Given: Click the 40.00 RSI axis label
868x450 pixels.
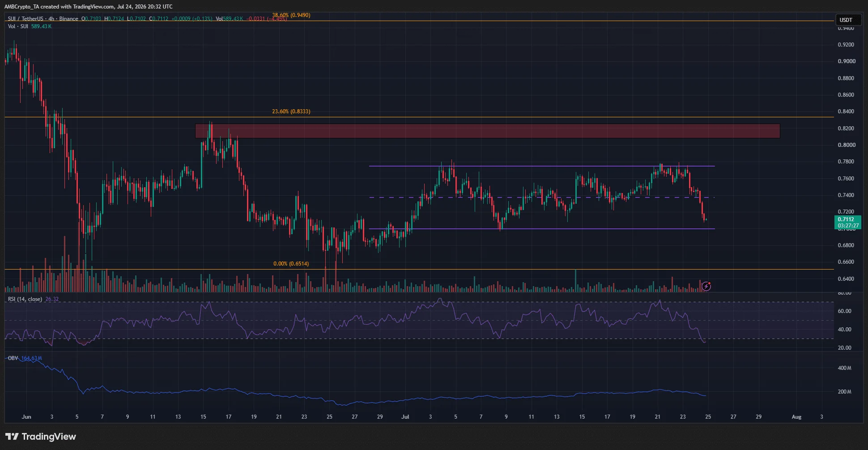Looking at the screenshot, I should pyautogui.click(x=845, y=330).
